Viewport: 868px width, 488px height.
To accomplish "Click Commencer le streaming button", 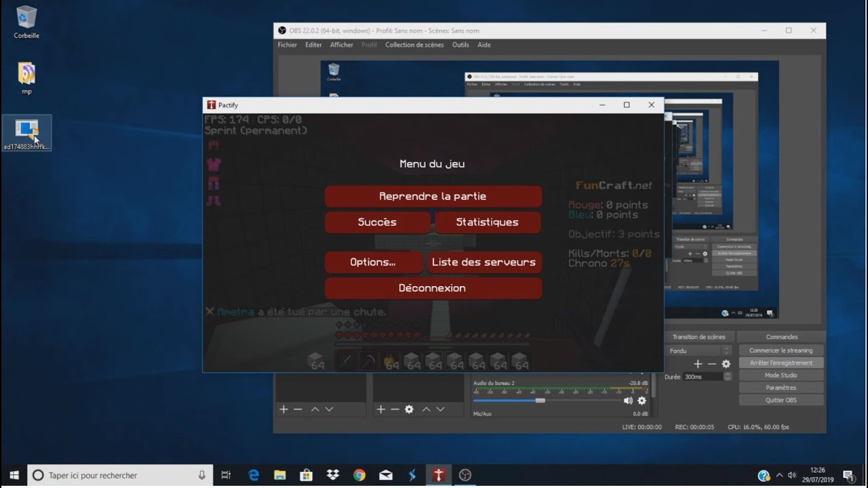I will (781, 350).
